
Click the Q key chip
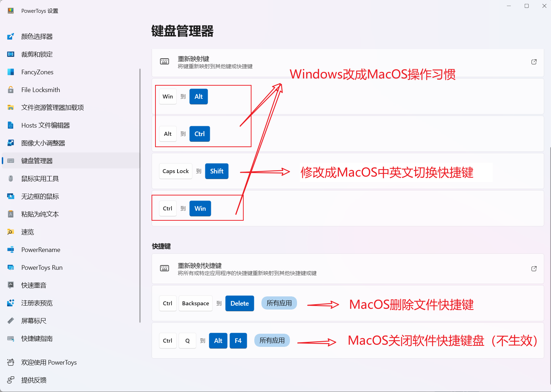pyautogui.click(x=187, y=340)
